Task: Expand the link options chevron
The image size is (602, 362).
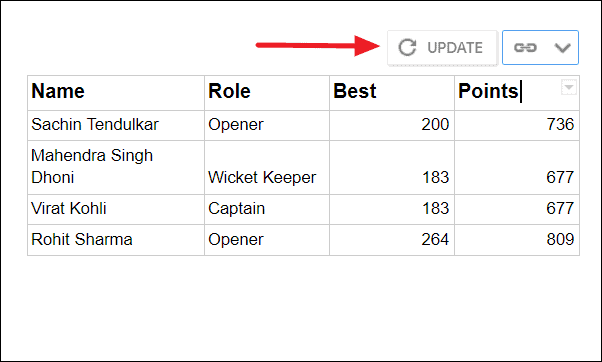Action: pos(562,48)
